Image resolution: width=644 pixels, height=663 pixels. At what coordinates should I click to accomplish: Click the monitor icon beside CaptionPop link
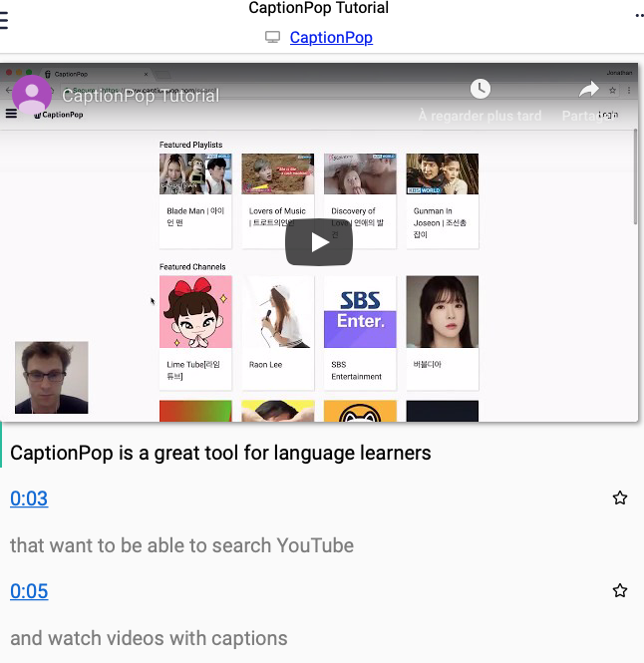[272, 38]
